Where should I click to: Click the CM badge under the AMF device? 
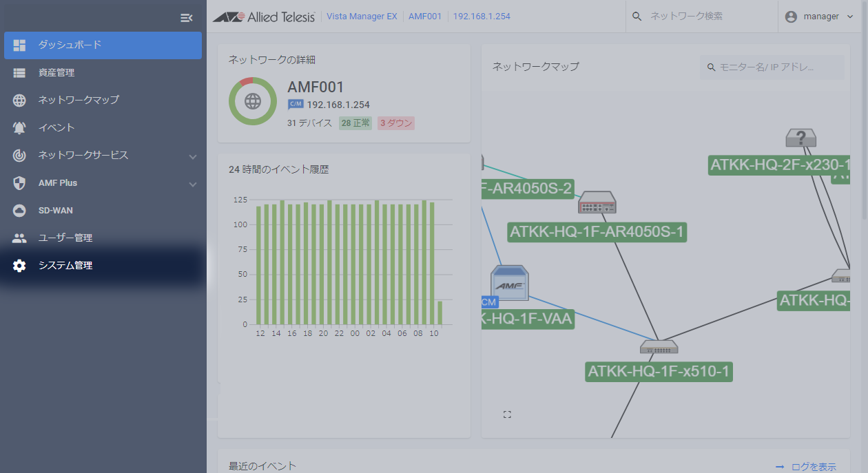coord(489,302)
